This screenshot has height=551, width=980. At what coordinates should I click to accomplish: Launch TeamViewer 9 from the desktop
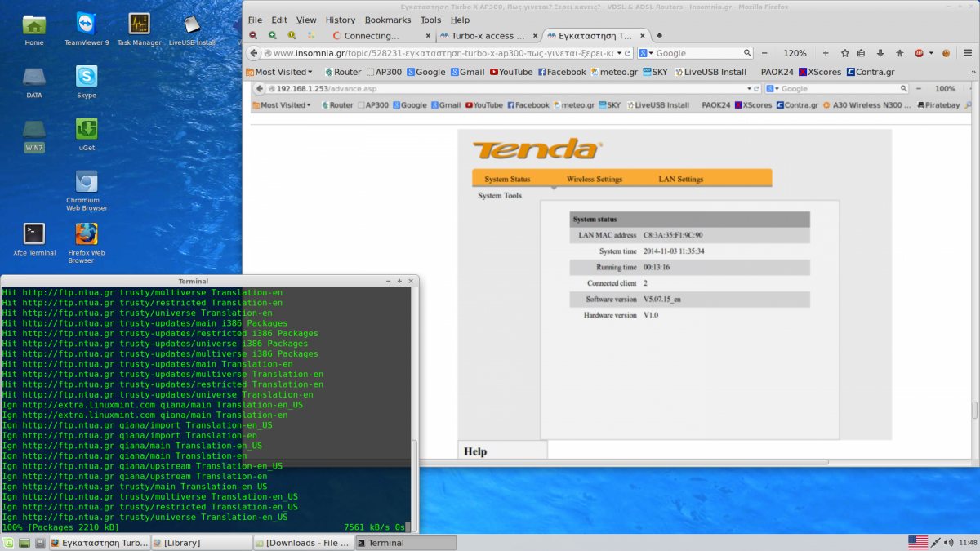(87, 30)
